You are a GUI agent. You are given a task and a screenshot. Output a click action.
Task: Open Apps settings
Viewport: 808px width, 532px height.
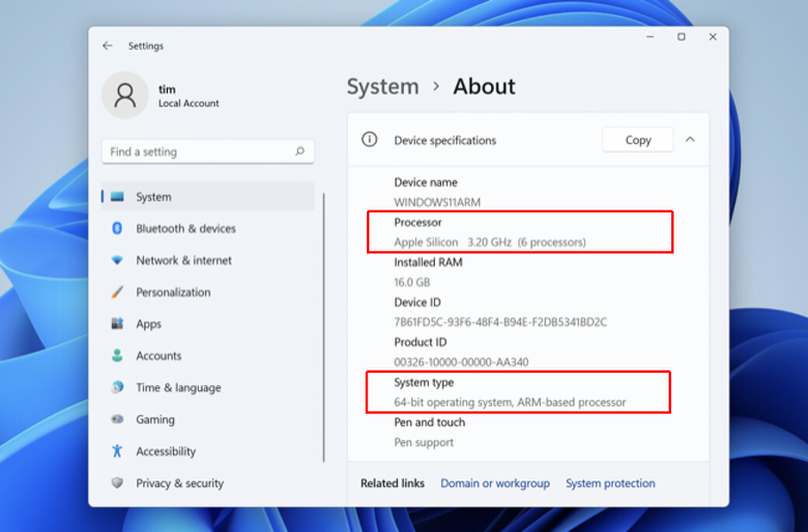[x=207, y=323]
